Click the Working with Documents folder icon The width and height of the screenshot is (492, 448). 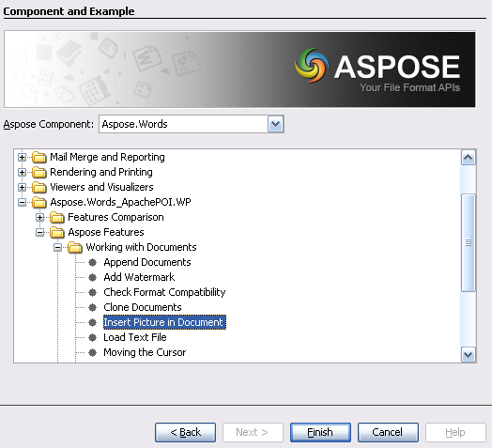[x=75, y=247]
